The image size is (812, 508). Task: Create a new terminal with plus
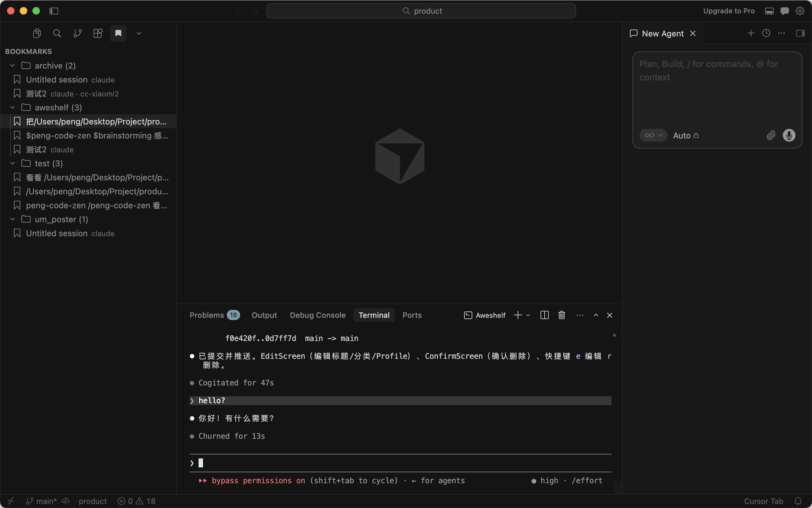(518, 315)
